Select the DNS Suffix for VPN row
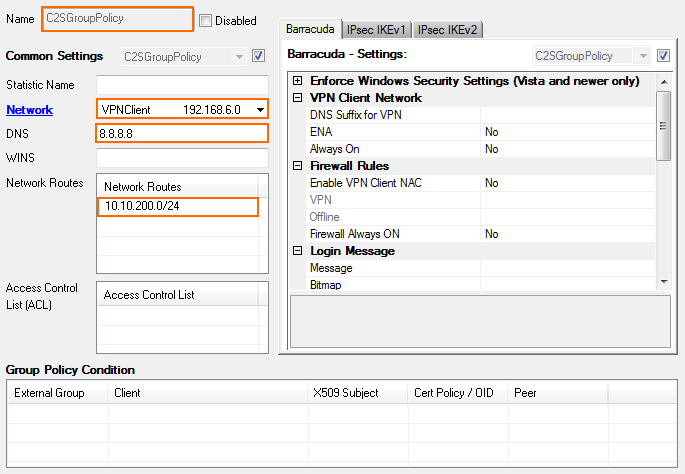The width and height of the screenshot is (685, 474). [481, 115]
